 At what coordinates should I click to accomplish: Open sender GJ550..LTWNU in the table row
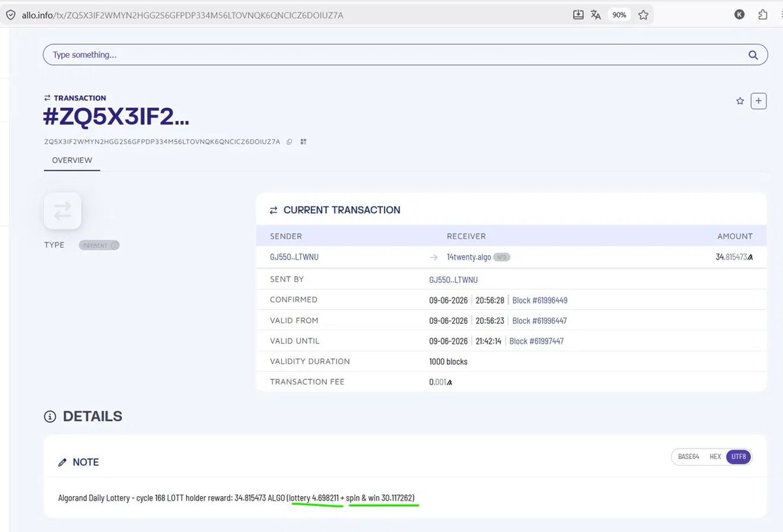point(294,257)
